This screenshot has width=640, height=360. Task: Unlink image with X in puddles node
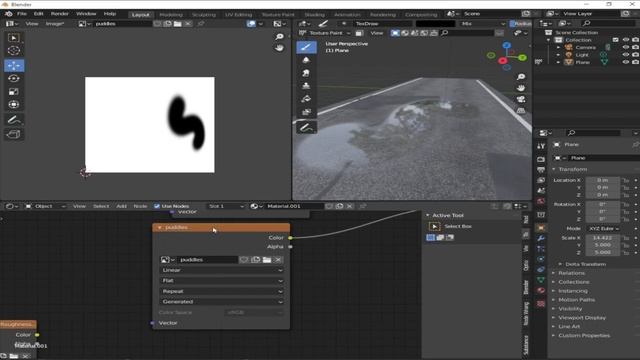278,260
